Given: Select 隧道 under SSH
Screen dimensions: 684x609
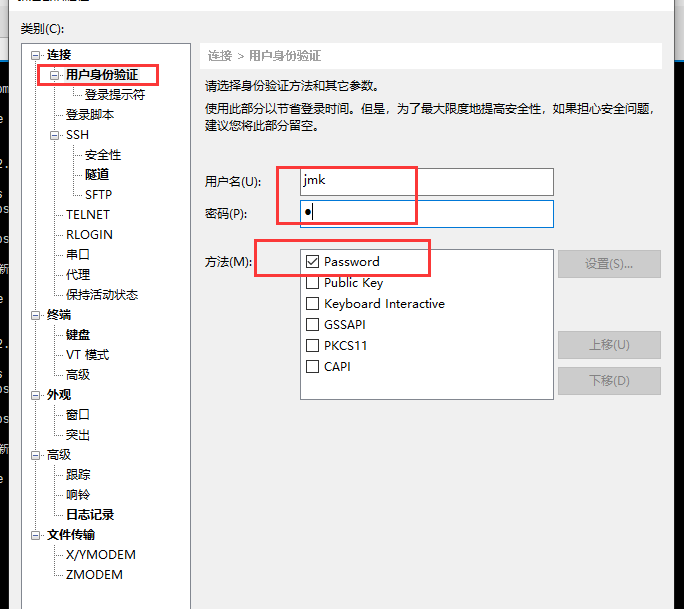Looking at the screenshot, I should (x=97, y=175).
